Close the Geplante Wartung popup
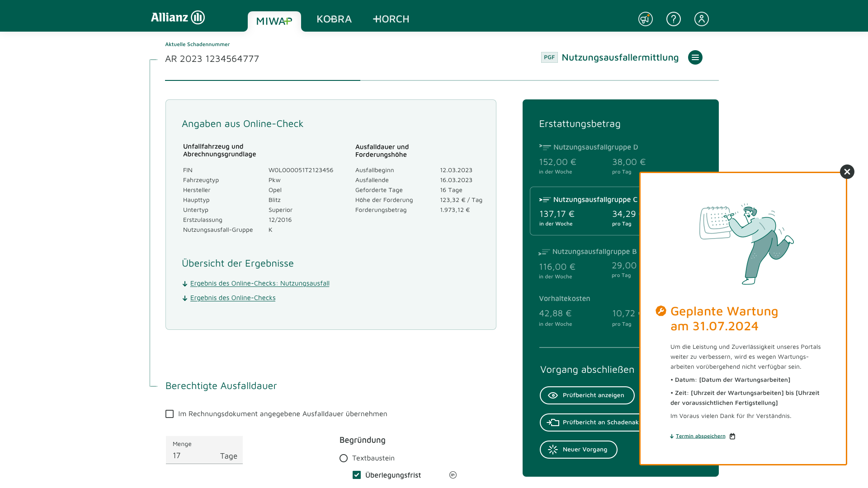The height and width of the screenshot is (488, 868). click(x=847, y=172)
